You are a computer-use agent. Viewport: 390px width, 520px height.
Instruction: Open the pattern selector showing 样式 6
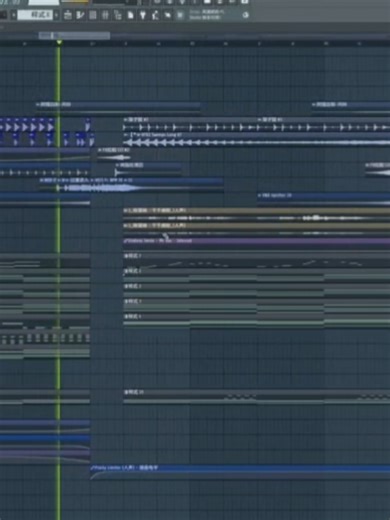(35, 15)
